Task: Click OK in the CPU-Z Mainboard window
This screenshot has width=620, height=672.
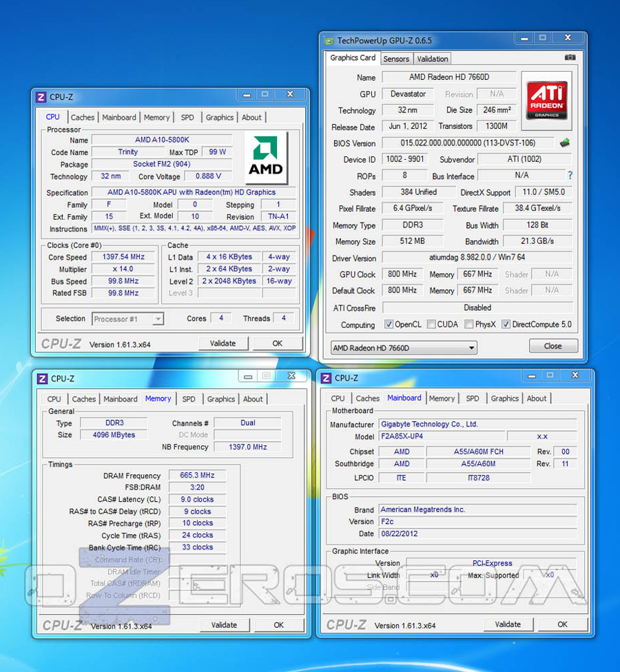Action: (x=563, y=624)
